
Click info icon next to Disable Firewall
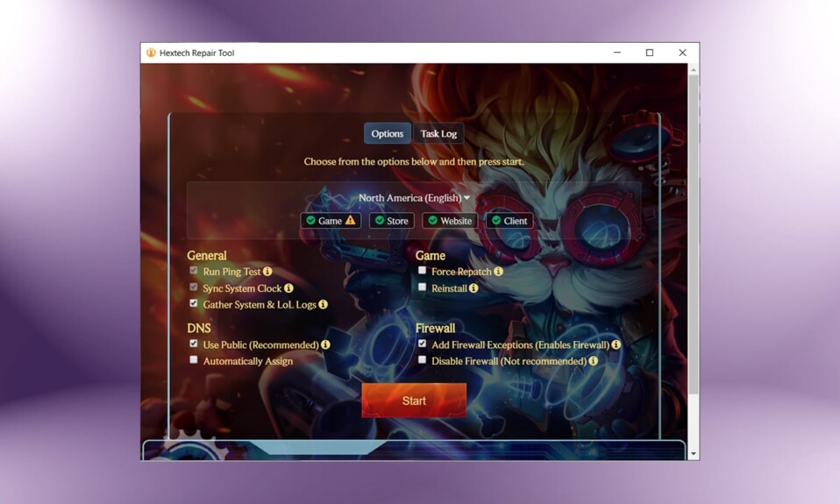coord(593,361)
